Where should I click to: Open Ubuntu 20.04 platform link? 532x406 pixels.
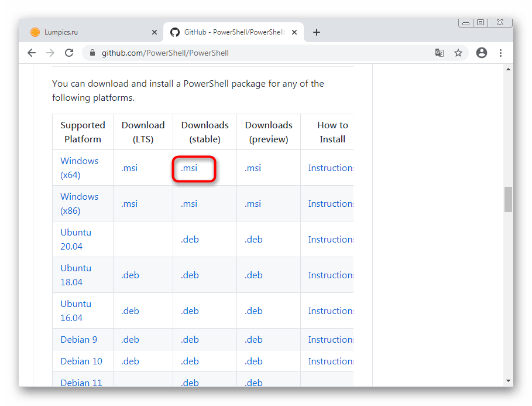[75, 239]
